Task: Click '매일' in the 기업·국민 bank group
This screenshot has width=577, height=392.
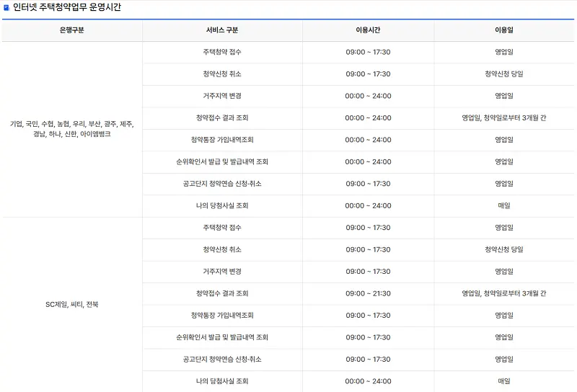Action: (x=503, y=205)
